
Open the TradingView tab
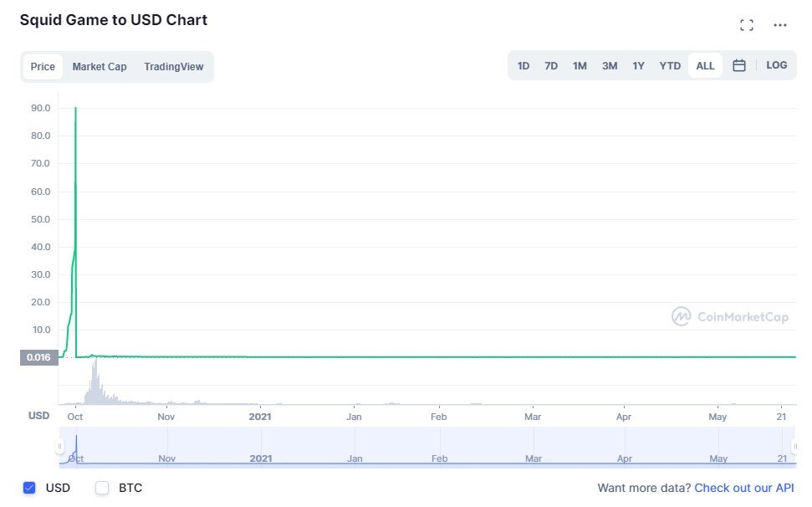pyautogui.click(x=173, y=66)
